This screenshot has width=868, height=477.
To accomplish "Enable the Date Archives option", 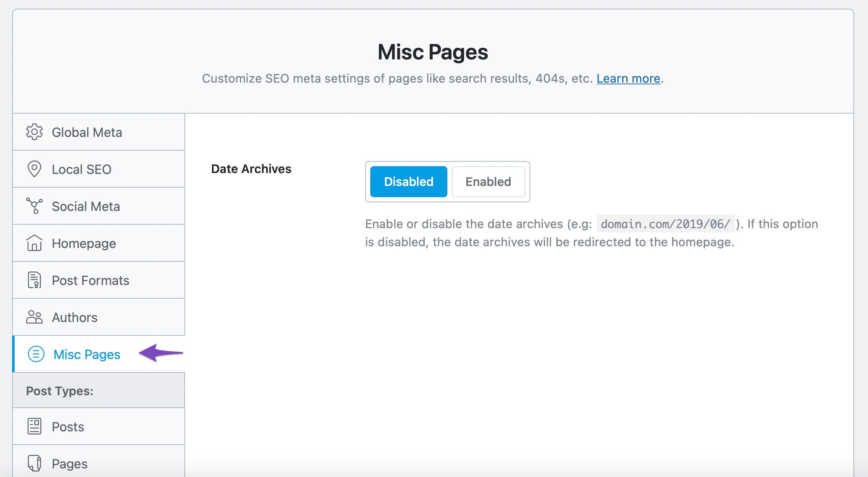I will [487, 181].
